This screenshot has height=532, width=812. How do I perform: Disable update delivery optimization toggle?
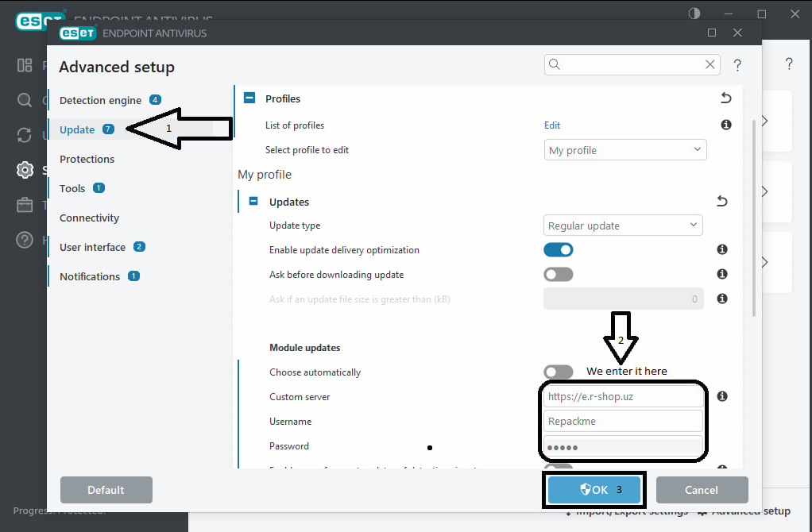pos(559,250)
